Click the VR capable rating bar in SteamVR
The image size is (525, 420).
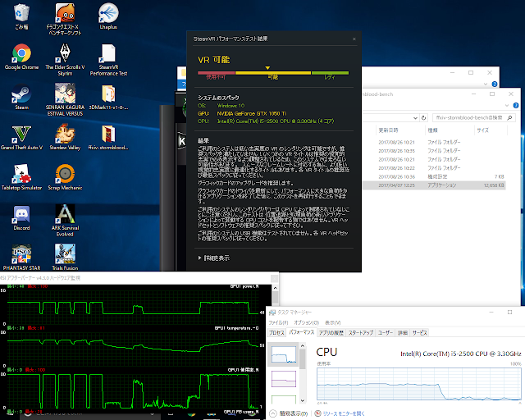pos(273,73)
